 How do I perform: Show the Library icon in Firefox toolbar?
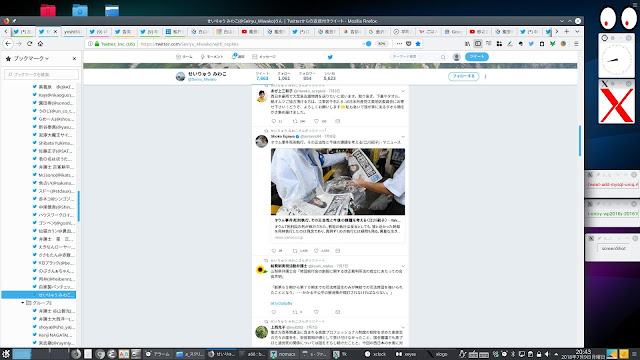tap(467, 44)
